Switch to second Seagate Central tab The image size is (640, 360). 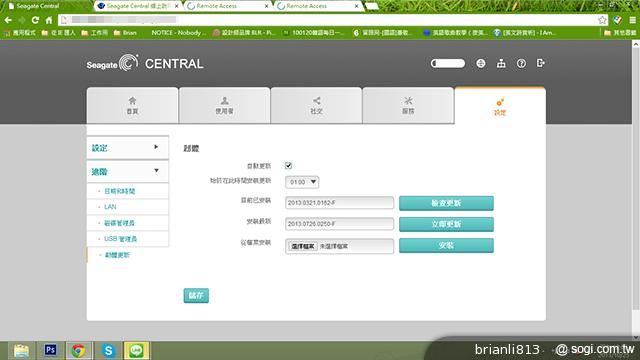(139, 6)
